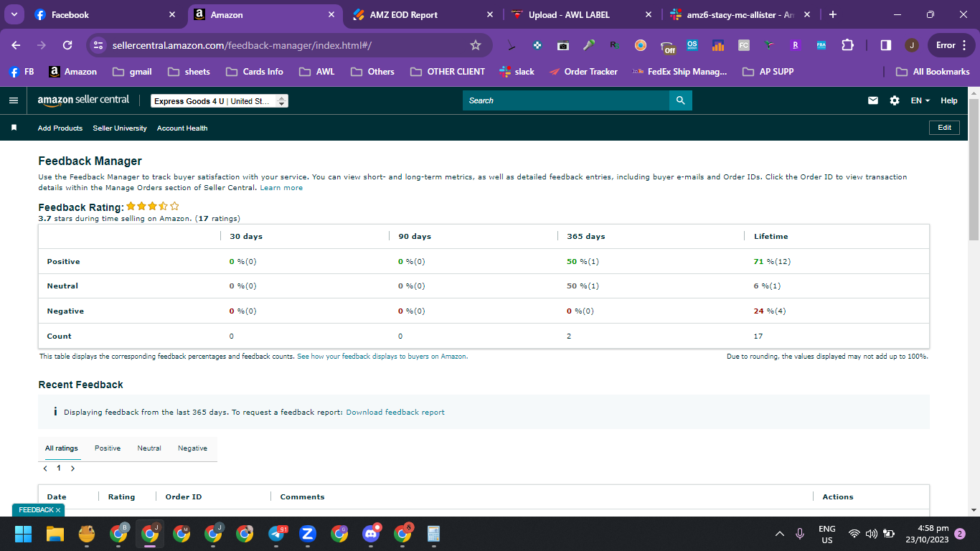Click the browser address bar URL
The width and height of the screenshot is (980, 551).
(x=242, y=45)
